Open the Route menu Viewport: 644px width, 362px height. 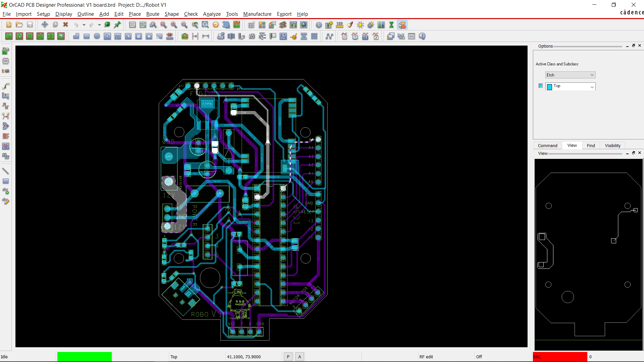[153, 14]
